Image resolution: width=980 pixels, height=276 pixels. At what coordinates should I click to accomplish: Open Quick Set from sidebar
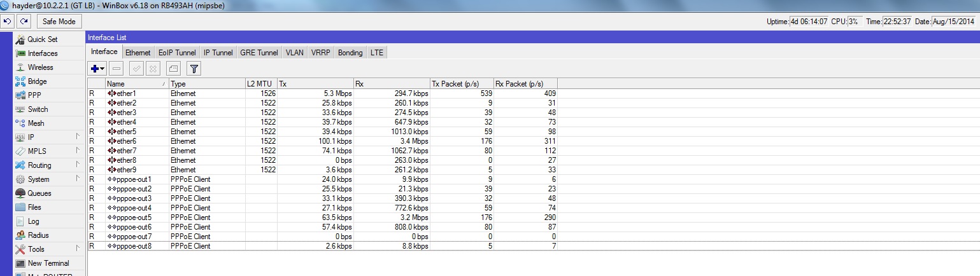point(50,39)
